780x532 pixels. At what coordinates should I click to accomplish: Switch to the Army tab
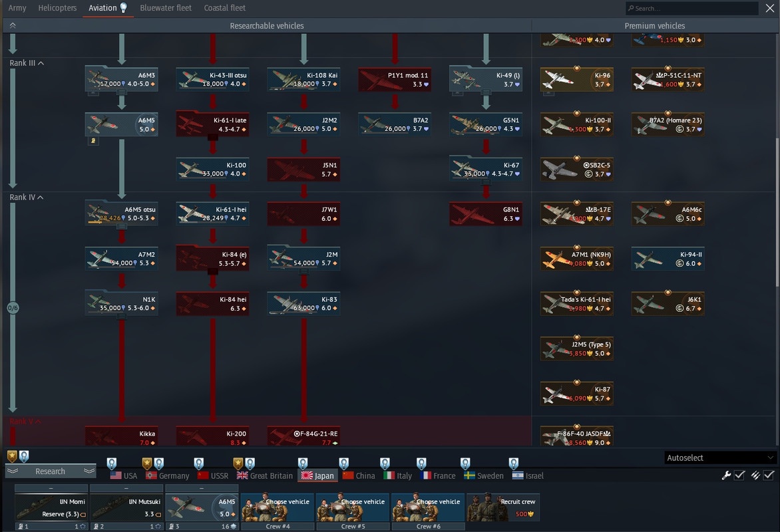(x=17, y=8)
